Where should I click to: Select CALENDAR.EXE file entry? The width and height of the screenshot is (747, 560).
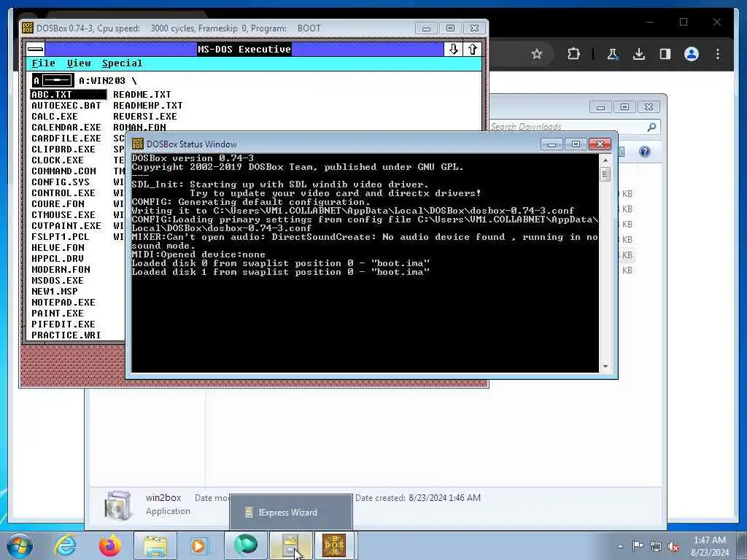(66, 127)
